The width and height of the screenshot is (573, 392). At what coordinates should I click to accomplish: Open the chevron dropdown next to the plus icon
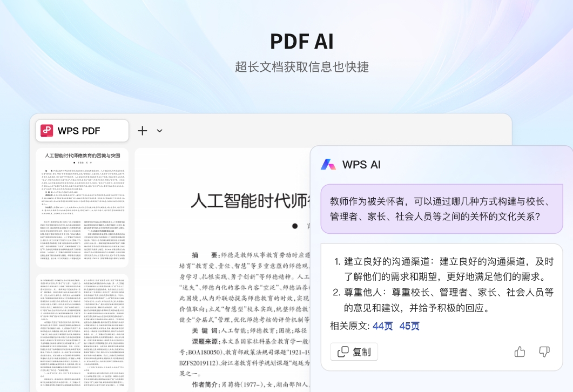pos(158,131)
